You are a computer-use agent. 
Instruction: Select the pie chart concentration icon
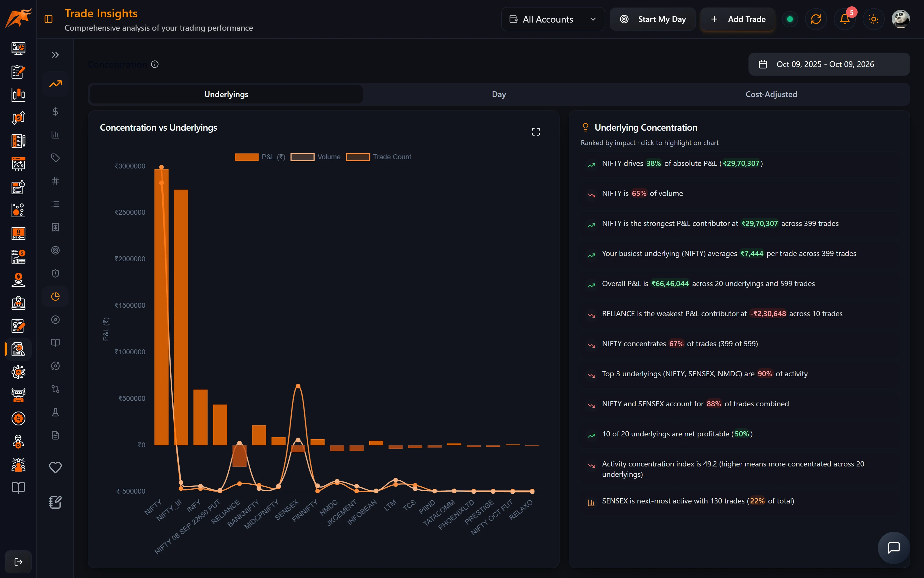(55, 297)
